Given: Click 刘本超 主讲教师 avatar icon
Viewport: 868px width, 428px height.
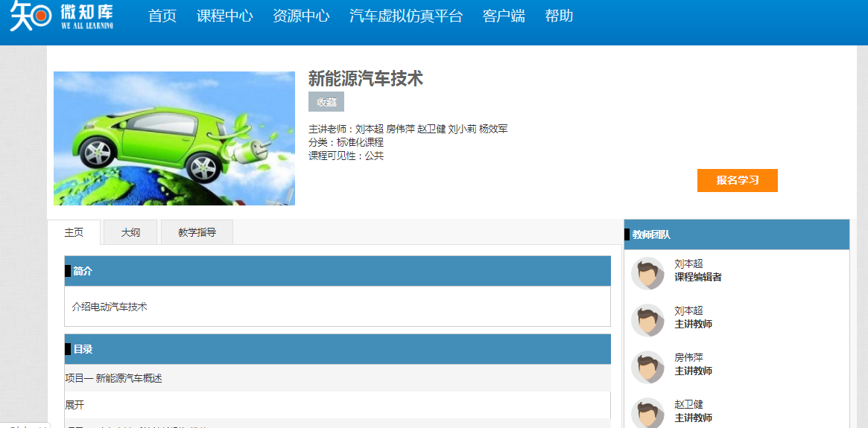Looking at the screenshot, I should point(647,320).
